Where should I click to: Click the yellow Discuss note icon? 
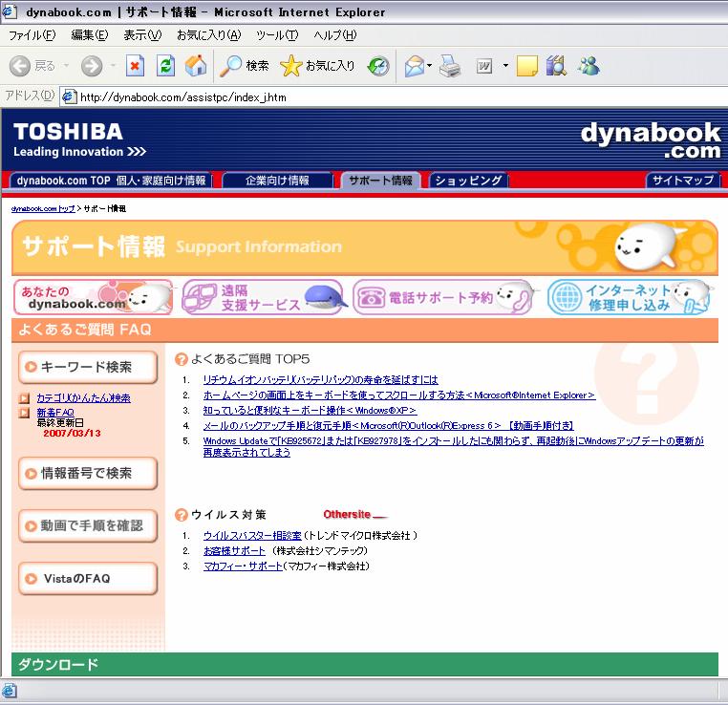click(x=527, y=66)
